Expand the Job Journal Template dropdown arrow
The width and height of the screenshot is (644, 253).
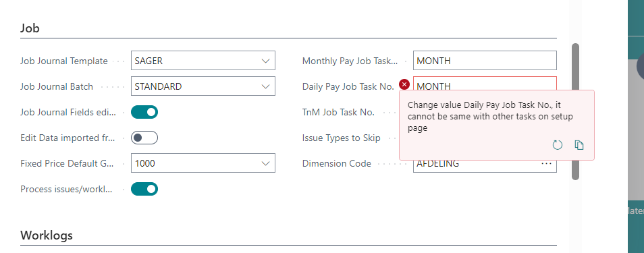[265, 61]
